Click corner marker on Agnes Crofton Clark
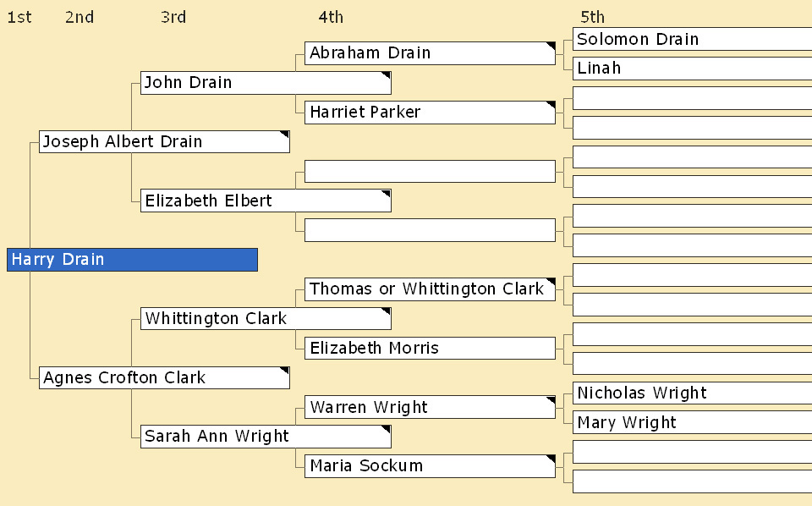Viewport: 812px width, 506px height. [284, 371]
